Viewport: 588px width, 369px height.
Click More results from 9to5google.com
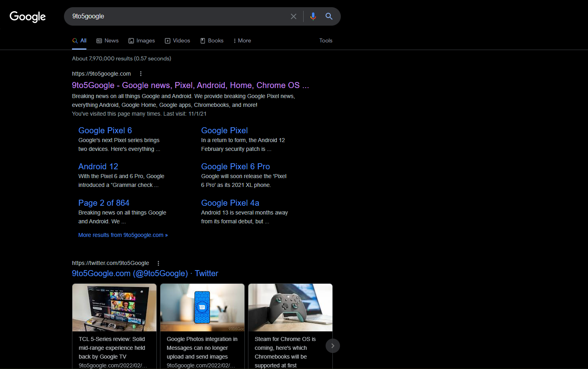123,235
